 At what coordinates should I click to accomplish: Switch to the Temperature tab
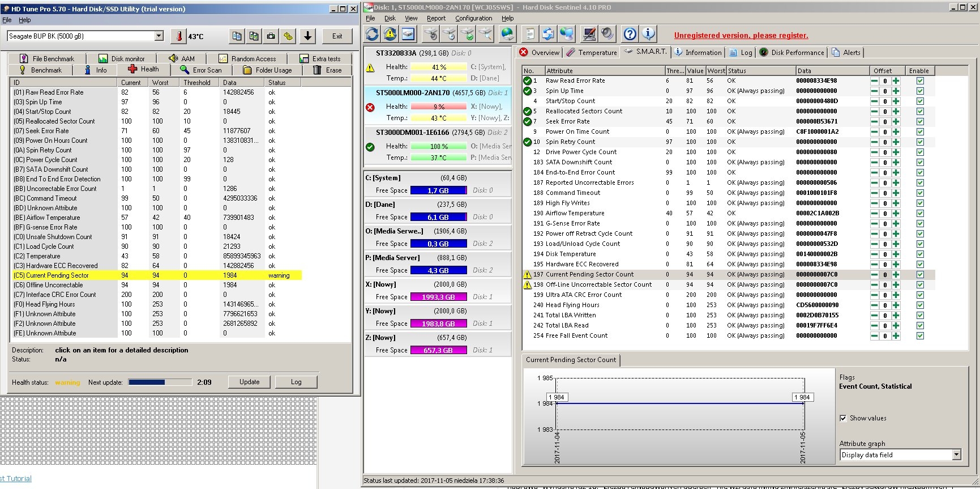(592, 52)
